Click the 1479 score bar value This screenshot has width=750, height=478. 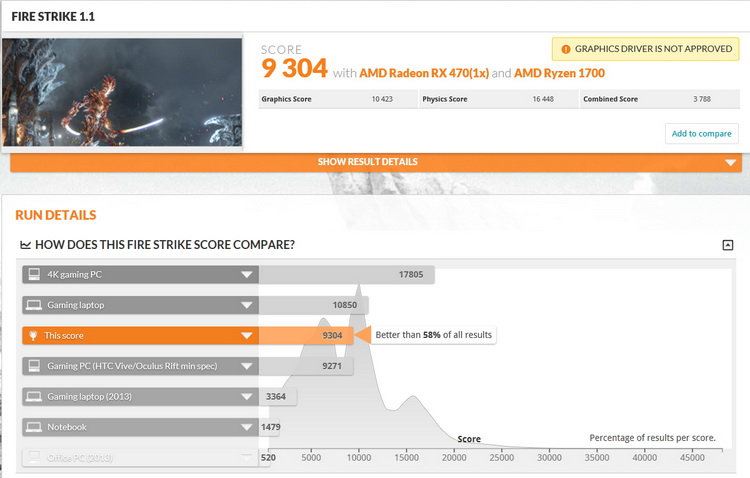click(271, 427)
